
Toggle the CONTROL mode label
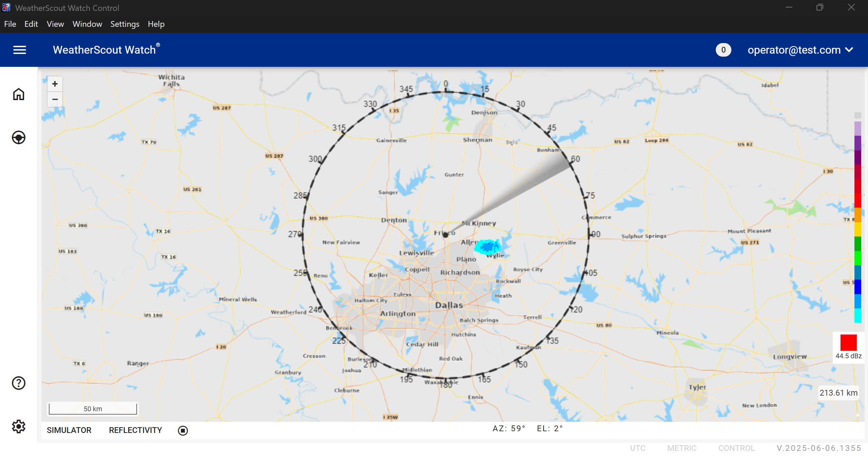736,448
